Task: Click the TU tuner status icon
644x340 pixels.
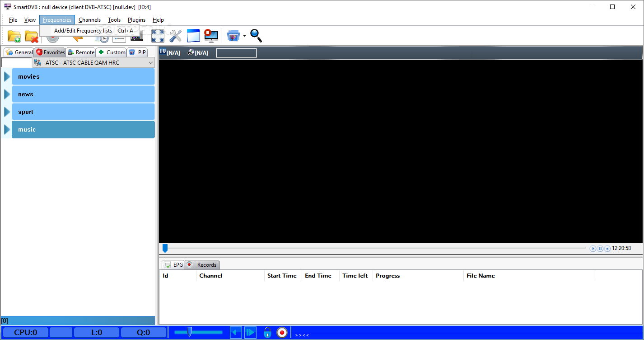Action: pos(163,51)
